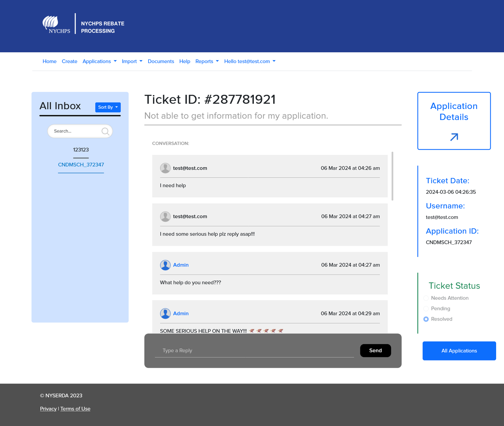Click the Admin name on 04:29 am message
Screen dimensions: 504x426
point(181,314)
